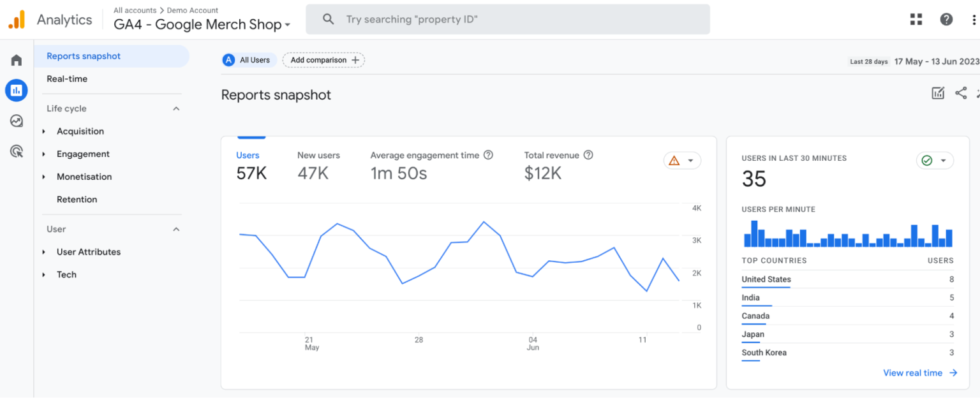Click the View real time link

point(913,372)
